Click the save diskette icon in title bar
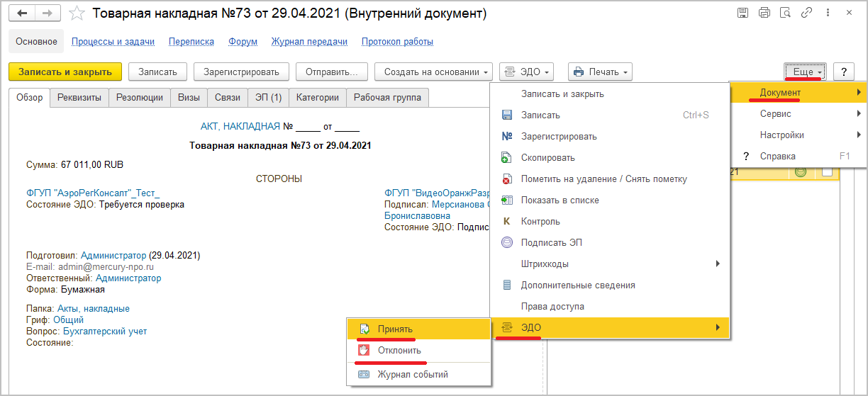 pos(742,13)
